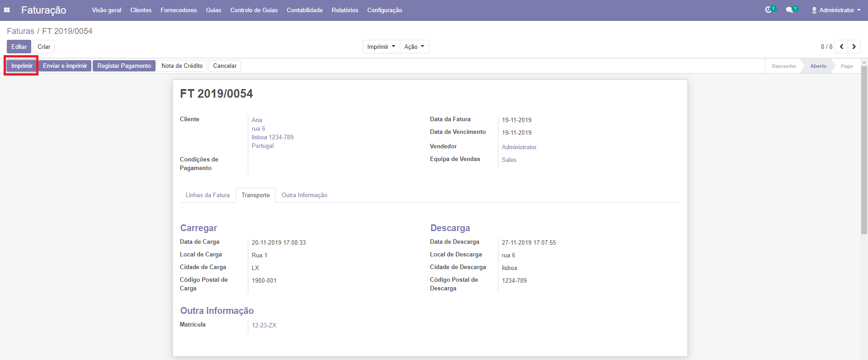Open the conversations chat bubble icon
The height and width of the screenshot is (360, 868).
(790, 10)
